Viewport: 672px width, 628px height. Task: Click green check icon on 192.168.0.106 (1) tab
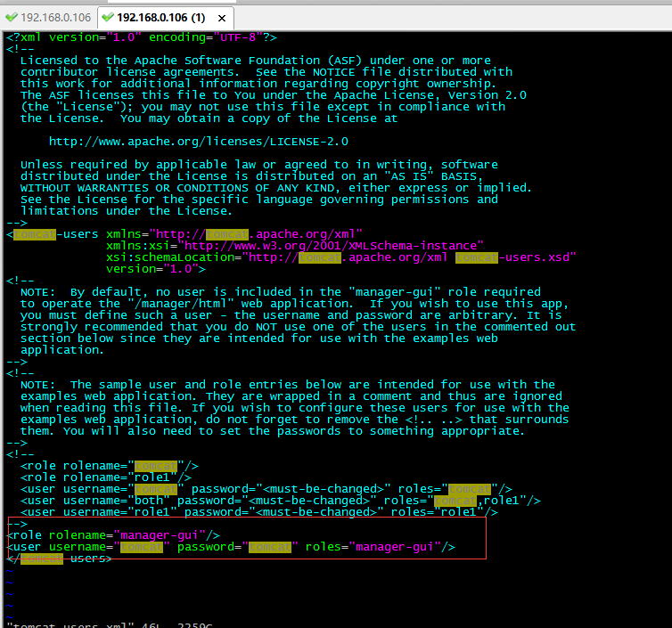pos(108,17)
